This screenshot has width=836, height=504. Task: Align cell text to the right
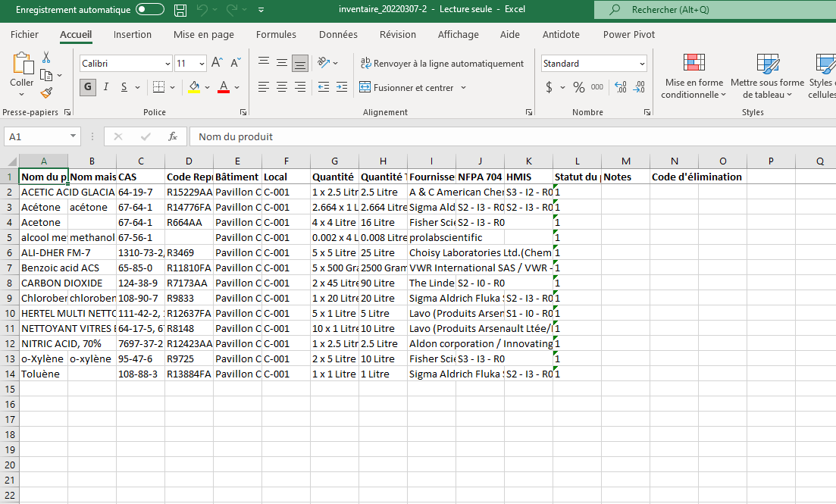pyautogui.click(x=300, y=87)
